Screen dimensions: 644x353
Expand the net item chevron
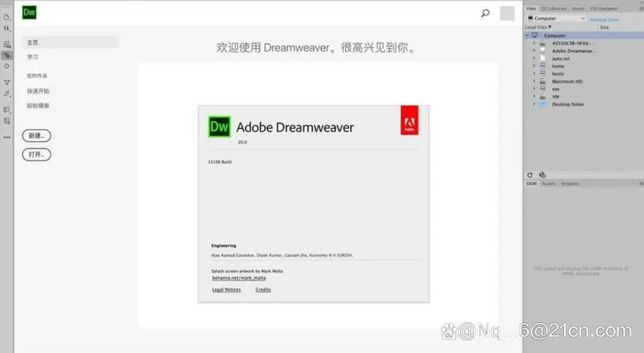pyautogui.click(x=534, y=89)
